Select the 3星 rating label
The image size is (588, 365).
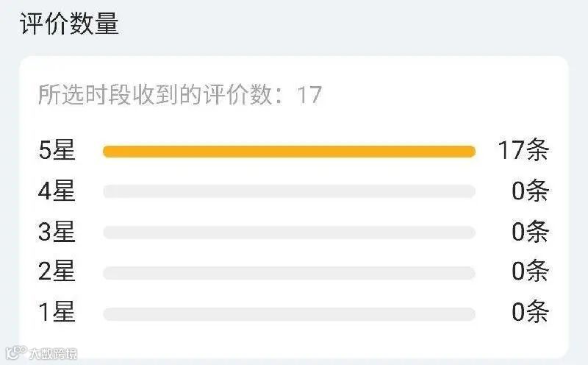[57, 232]
